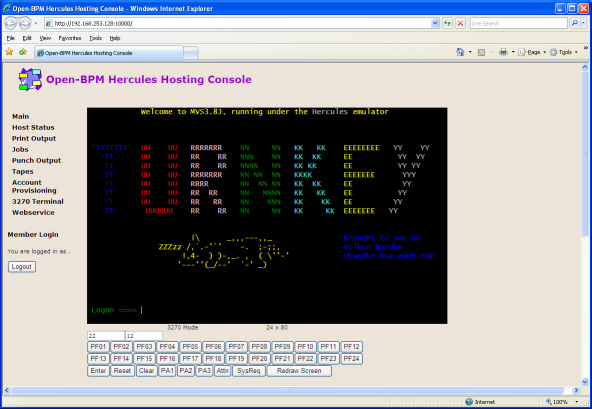Screen dimensions: 592x409
Task: Click the Add to Favorites icon
Action: (x=23, y=52)
